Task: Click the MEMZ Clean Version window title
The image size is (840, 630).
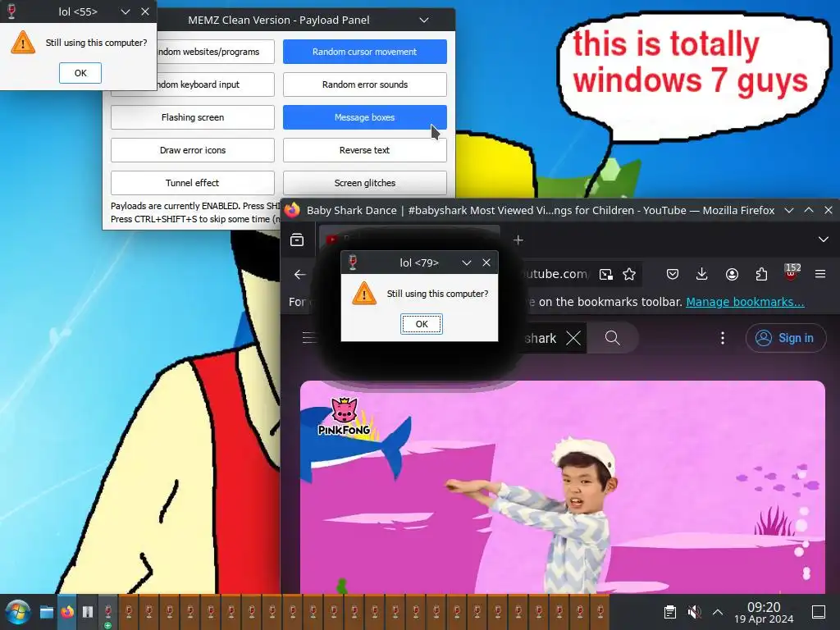Action: click(279, 21)
